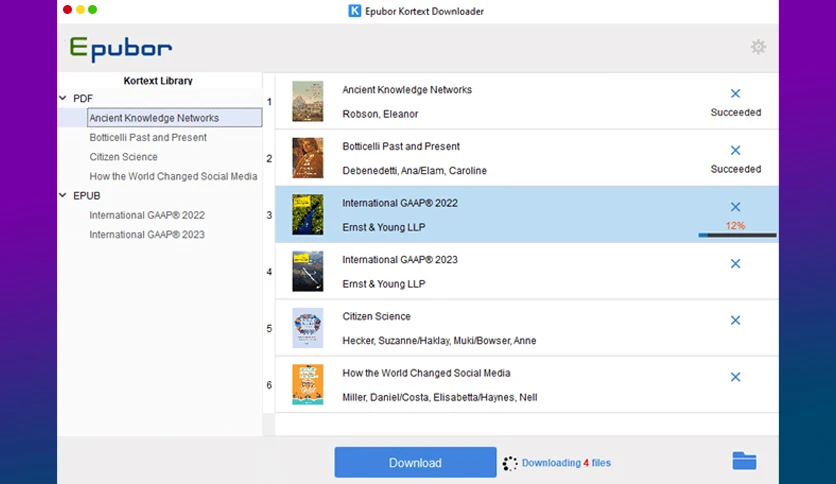Image resolution: width=836 pixels, height=484 pixels.
Task: Click the Kortext K icon in title bar
Action: pos(355,11)
